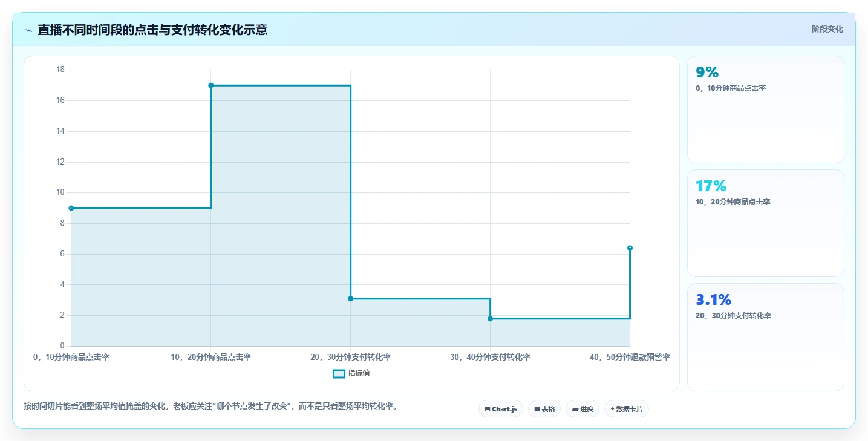The height and width of the screenshot is (441, 868).
Task: Click the icon inside the 表格 tag
Action: [537, 410]
